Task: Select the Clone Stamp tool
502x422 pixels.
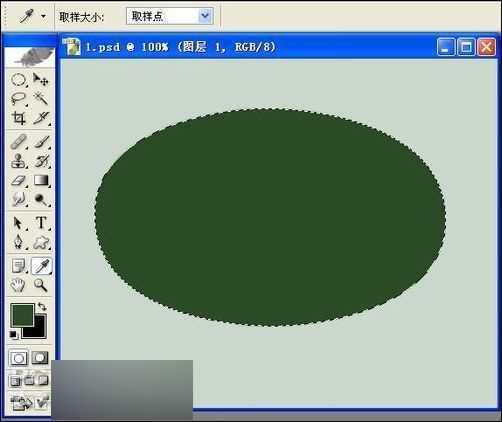Action: tap(18, 161)
